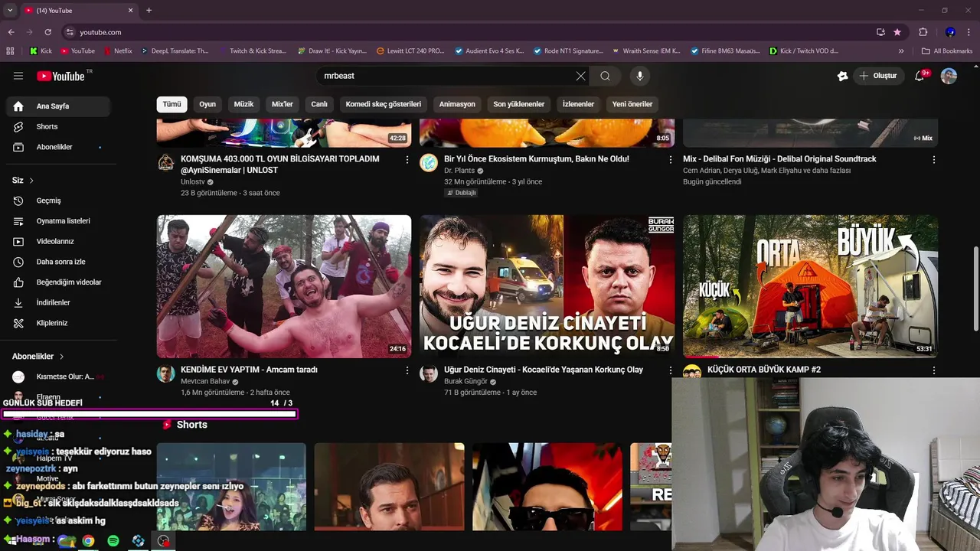Viewport: 980px width, 551px height.
Task: Open Chrome from the taskbar
Action: [x=89, y=541]
